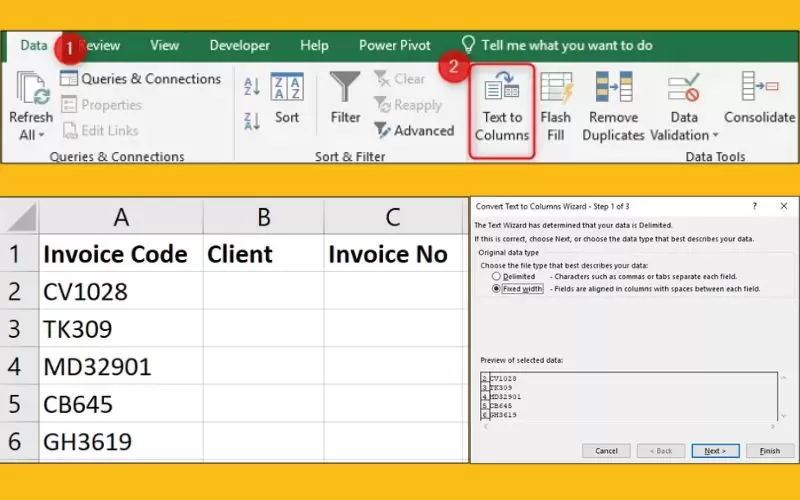Open Queries & Connections pane

141,79
